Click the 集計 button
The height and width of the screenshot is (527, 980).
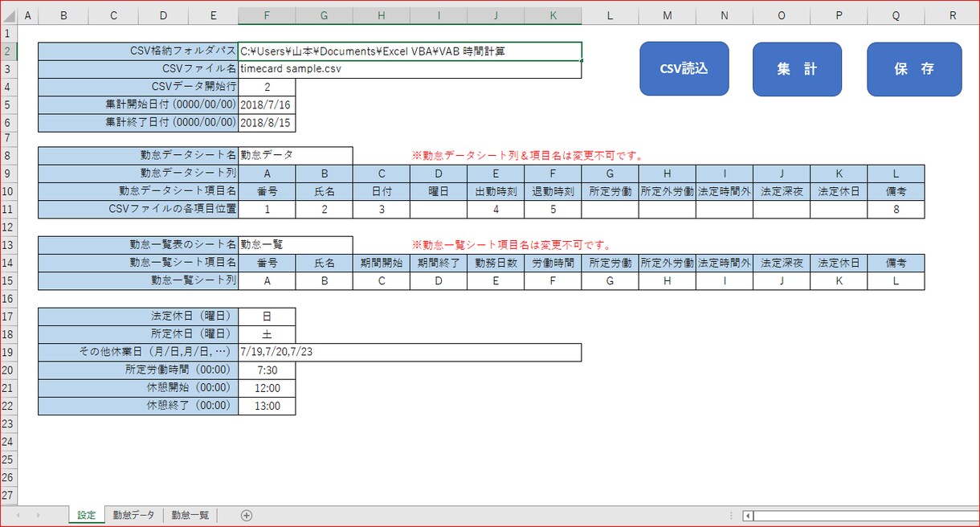(797, 69)
